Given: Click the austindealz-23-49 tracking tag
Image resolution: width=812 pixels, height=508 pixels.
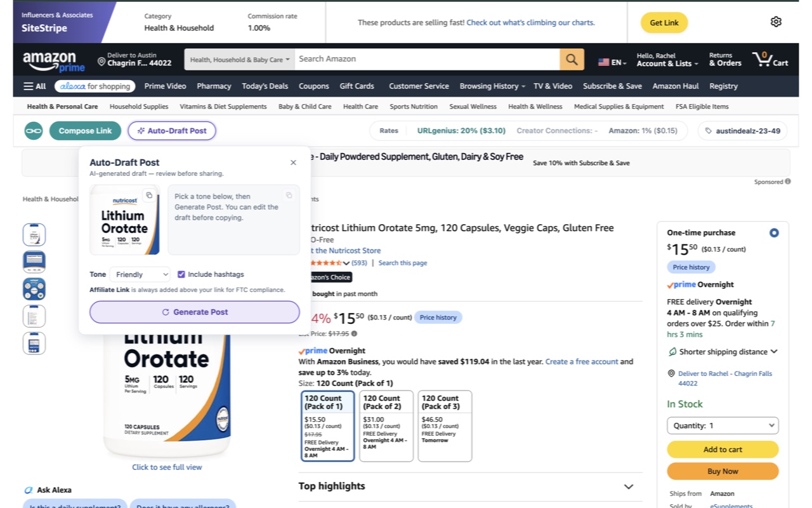Looking at the screenshot, I should [x=742, y=131].
